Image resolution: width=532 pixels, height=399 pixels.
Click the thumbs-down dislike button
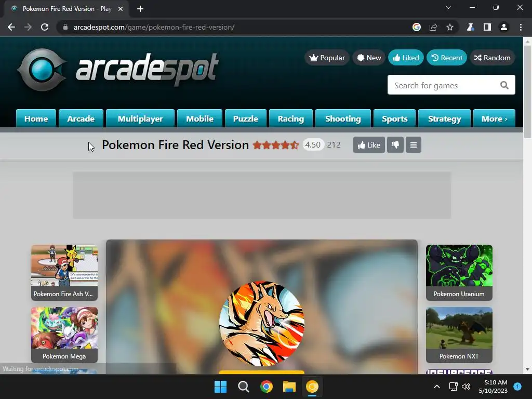coord(395,145)
